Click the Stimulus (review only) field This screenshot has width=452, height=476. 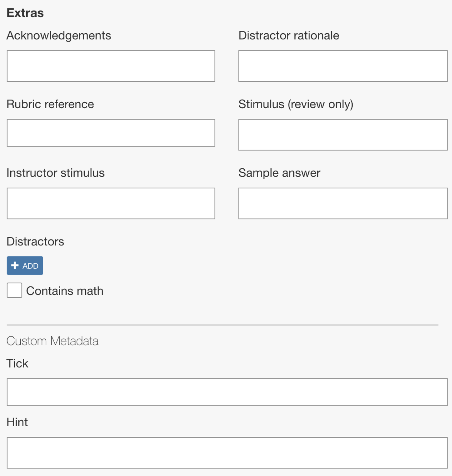click(343, 135)
